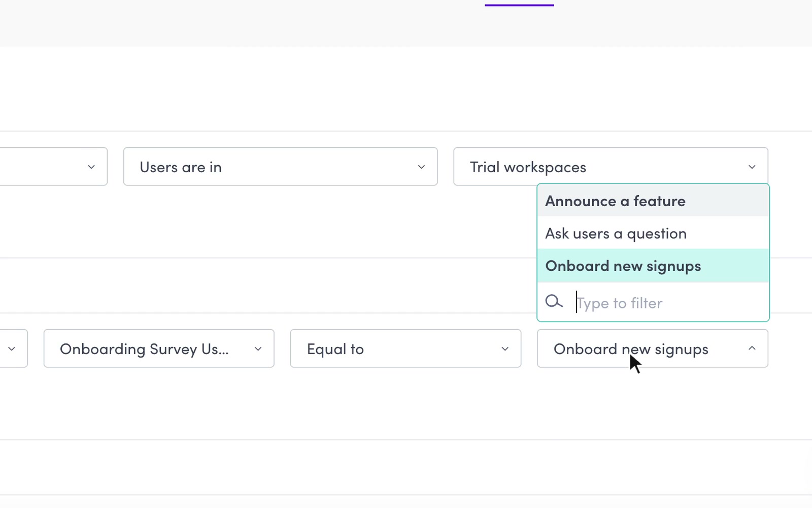
Task: Open the cut-off dropdown left of "Users are in"
Action: [x=53, y=167]
